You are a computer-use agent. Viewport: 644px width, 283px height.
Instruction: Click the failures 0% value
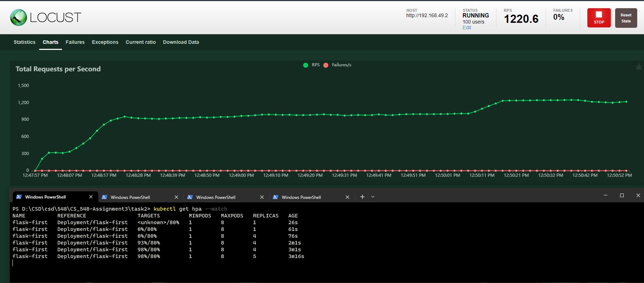[x=558, y=17]
